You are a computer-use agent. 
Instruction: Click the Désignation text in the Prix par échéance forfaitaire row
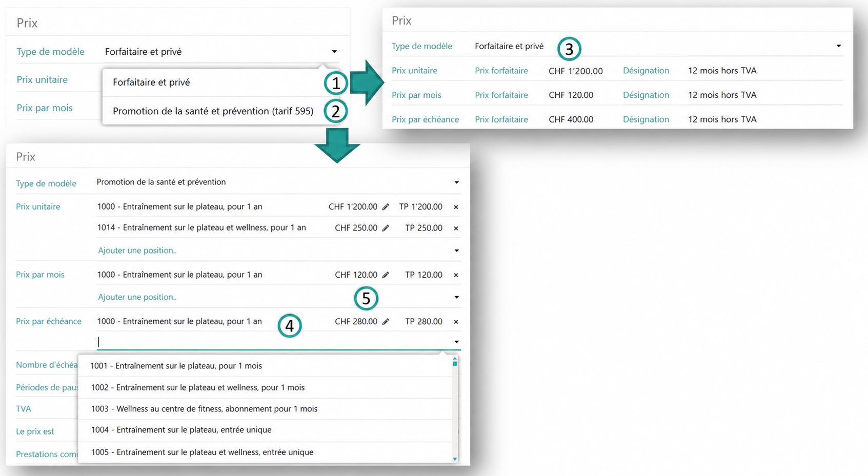(x=722, y=119)
